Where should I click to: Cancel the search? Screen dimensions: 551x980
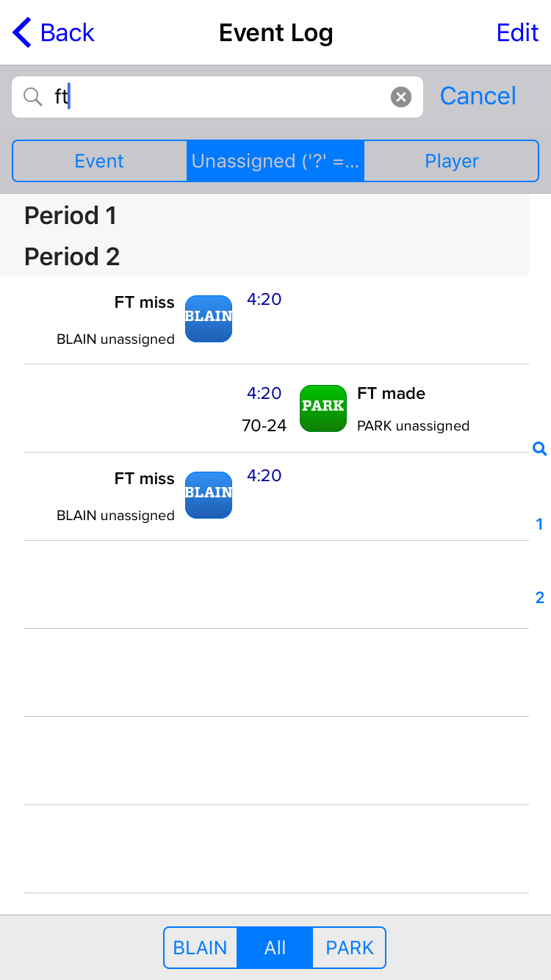478,96
